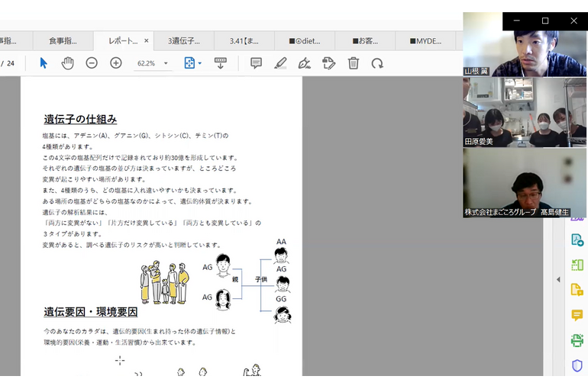Screen dimensions: 588x389
Task: Zoom in with plus icon
Action: pyautogui.click(x=116, y=63)
